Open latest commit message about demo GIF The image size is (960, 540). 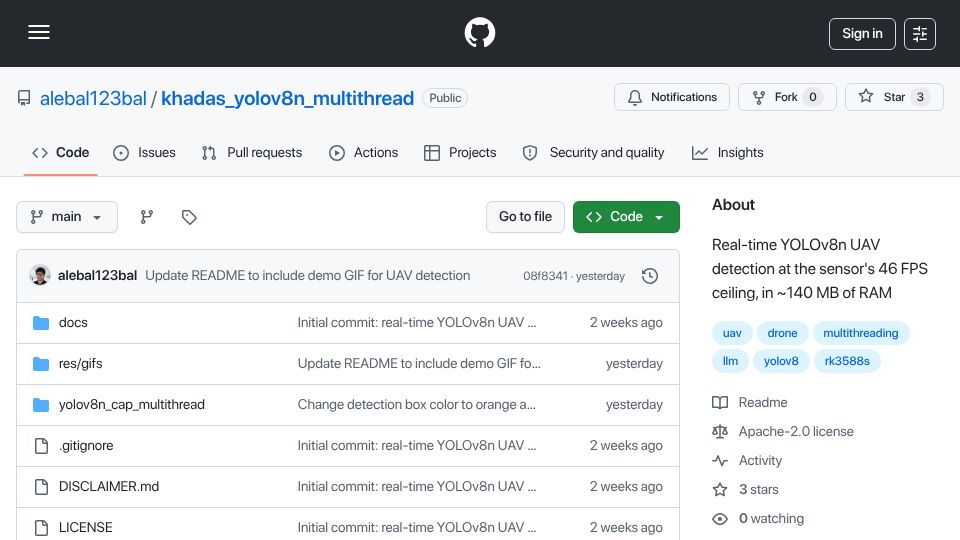pyautogui.click(x=307, y=276)
